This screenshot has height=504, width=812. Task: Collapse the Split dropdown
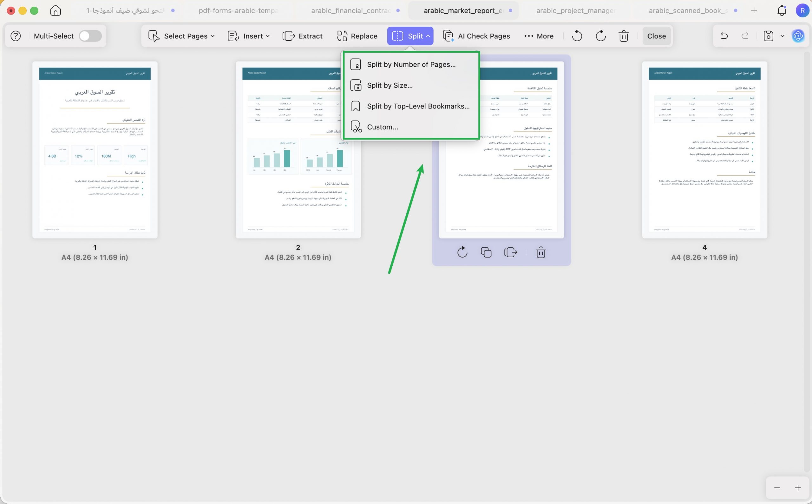410,36
